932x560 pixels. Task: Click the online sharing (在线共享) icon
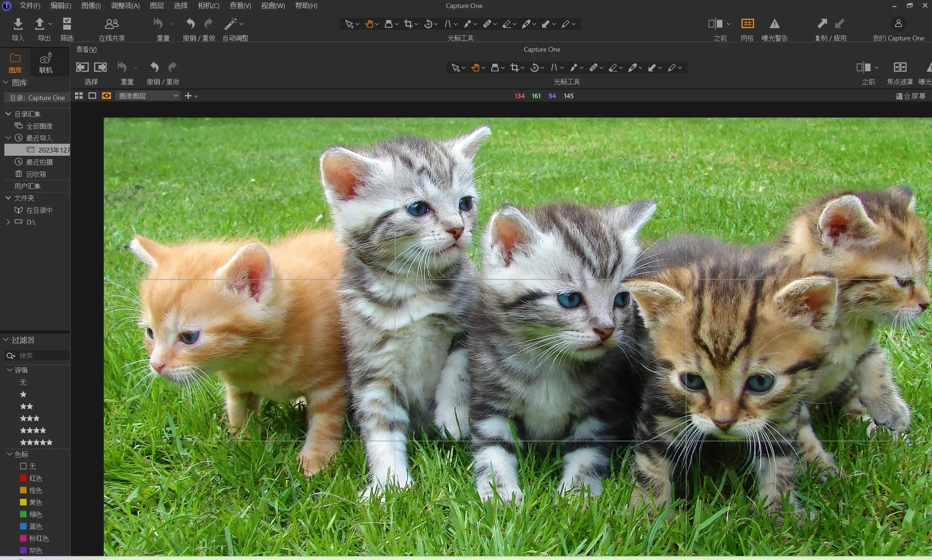111,24
